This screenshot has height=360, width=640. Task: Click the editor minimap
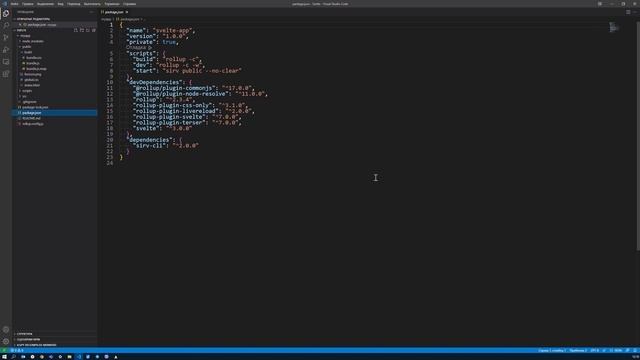[x=614, y=27]
